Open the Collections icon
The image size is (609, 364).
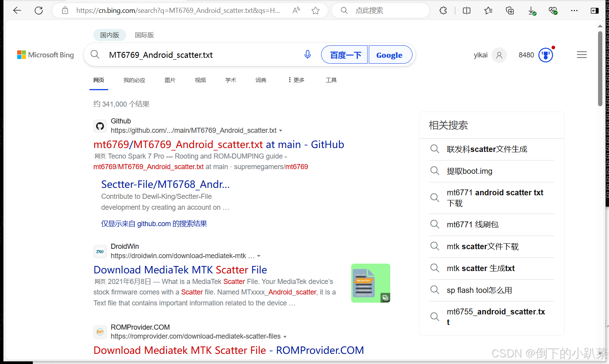510,11
